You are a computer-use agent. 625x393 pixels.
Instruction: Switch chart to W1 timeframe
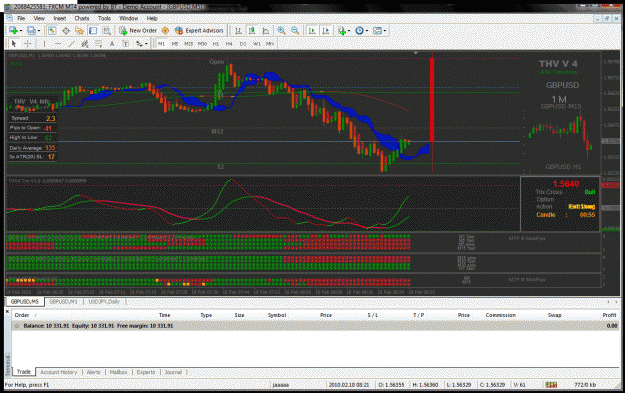coord(257,44)
